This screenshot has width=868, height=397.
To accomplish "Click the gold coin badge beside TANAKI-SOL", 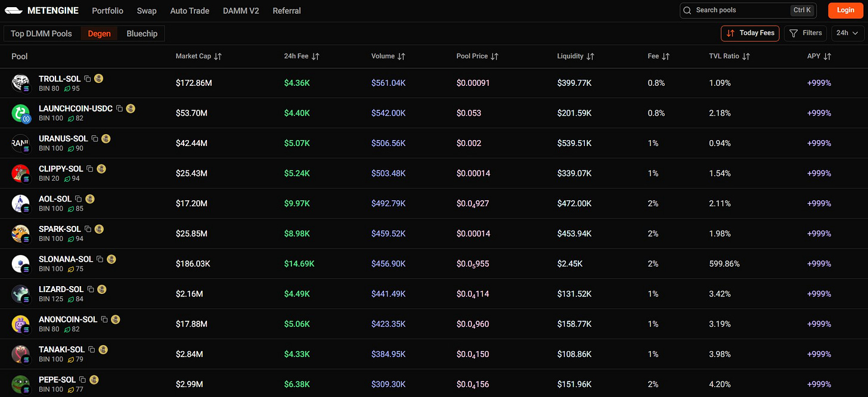I will (103, 350).
